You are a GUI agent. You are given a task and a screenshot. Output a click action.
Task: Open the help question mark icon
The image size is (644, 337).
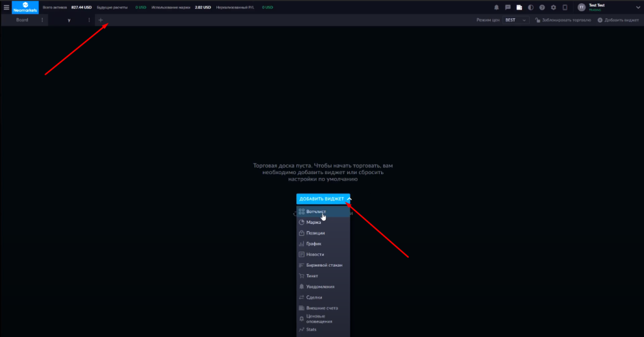(x=542, y=8)
